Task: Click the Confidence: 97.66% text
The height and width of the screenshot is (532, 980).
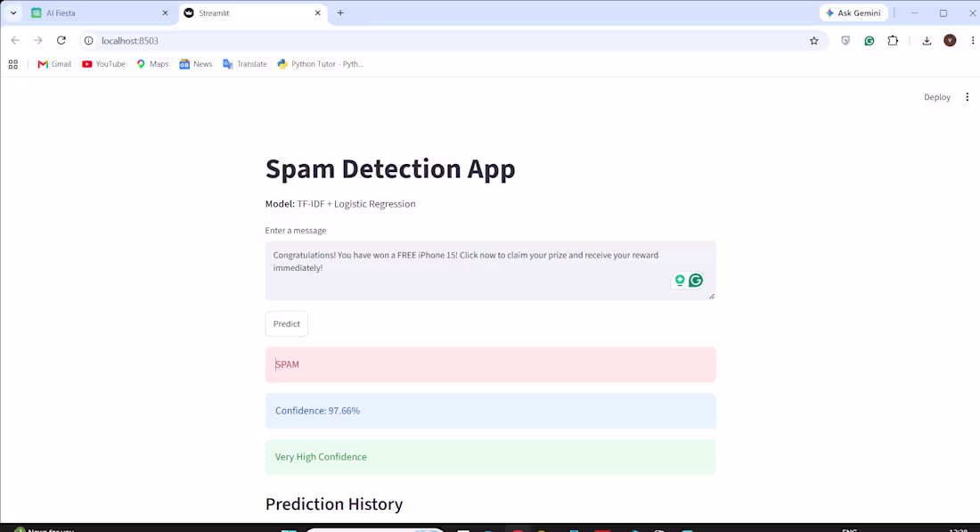Action: click(x=317, y=411)
